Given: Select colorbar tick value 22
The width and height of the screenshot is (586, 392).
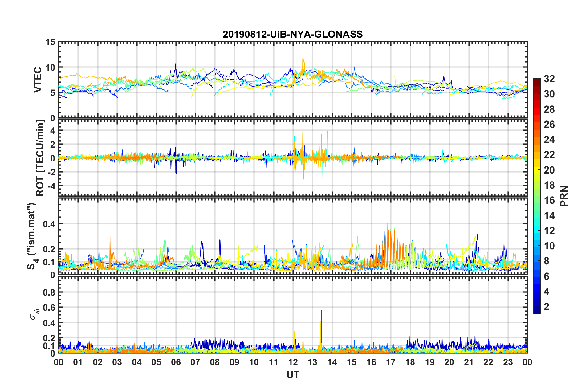Looking at the screenshot, I should pyautogui.click(x=549, y=155).
